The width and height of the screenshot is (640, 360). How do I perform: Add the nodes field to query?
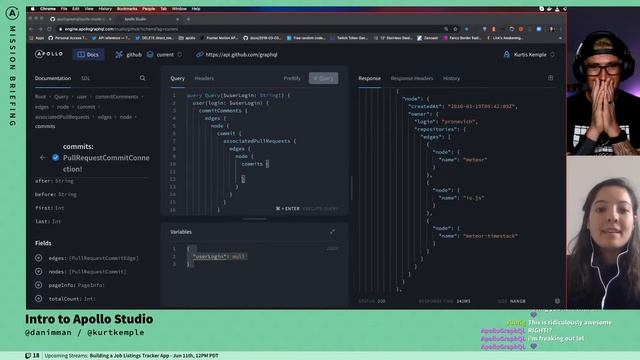pos(39,271)
